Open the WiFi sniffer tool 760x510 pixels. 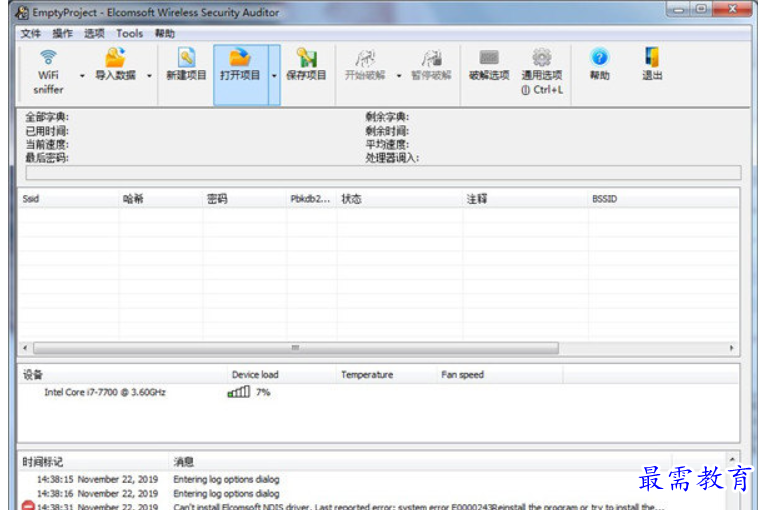[x=48, y=72]
